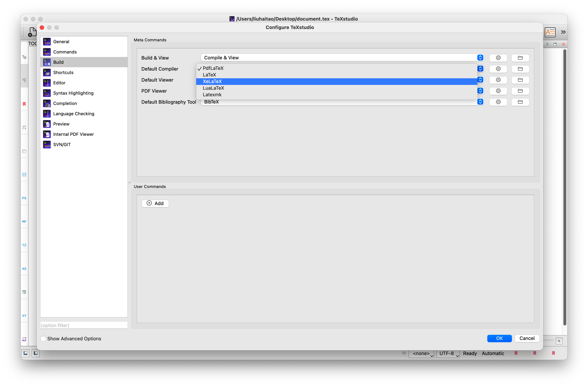Browse folder for Default Viewer command

pos(520,80)
